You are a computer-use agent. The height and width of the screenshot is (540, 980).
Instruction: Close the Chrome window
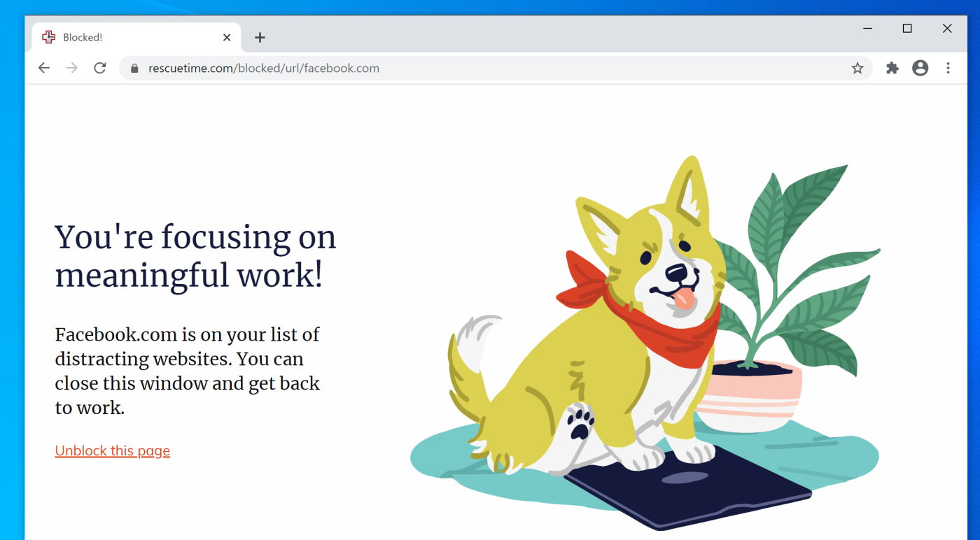pos(947,29)
